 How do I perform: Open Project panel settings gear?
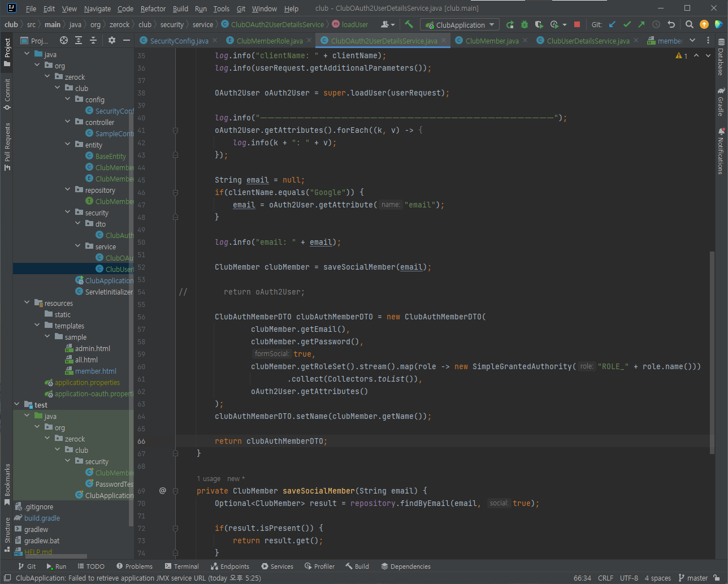coord(112,40)
